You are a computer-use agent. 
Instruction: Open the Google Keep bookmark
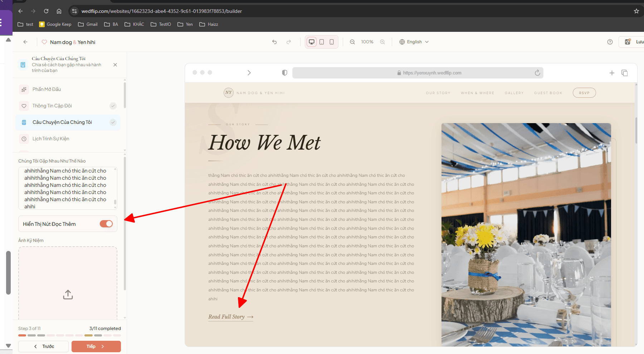[x=55, y=24]
